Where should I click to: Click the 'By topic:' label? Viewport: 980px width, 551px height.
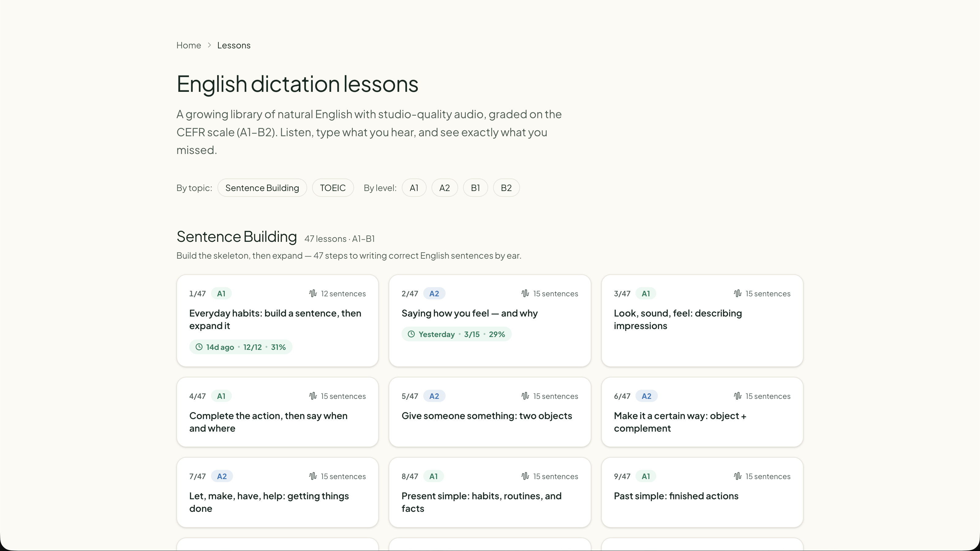tap(194, 188)
